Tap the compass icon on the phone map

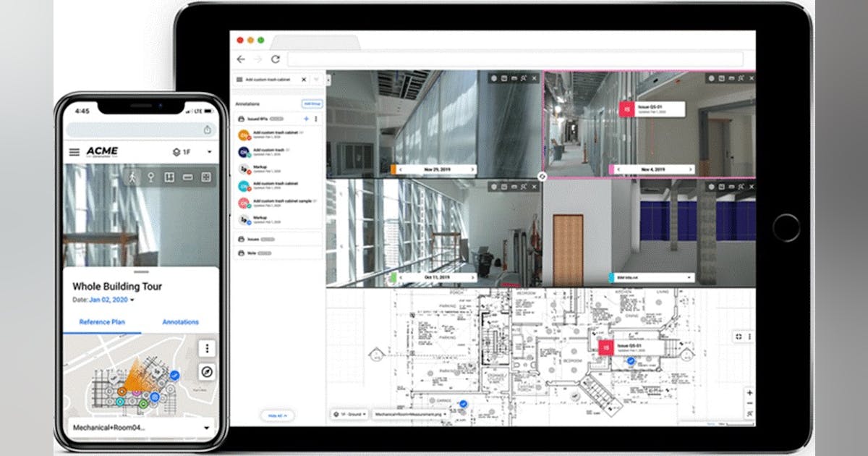point(208,372)
